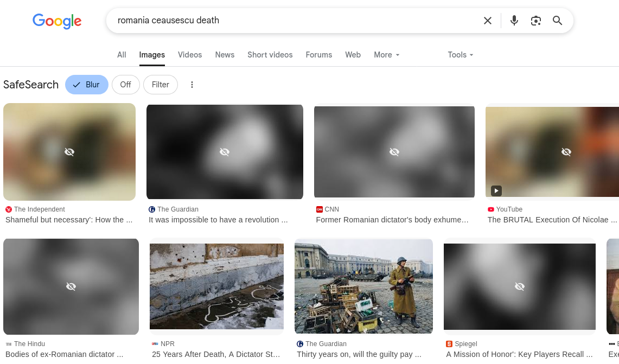
Task: Open "Bodies of ex-Romanian dictator" link
Action: coord(65,355)
